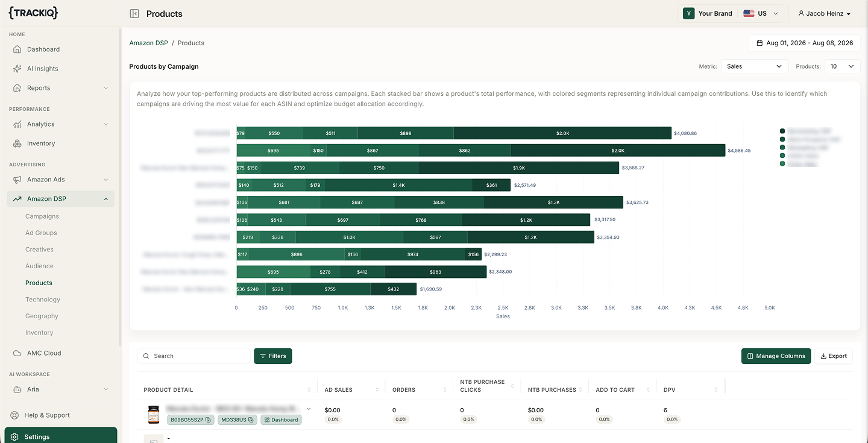Click the Help & Support icon
Image resolution: width=868 pixels, height=443 pixels.
(x=14, y=415)
